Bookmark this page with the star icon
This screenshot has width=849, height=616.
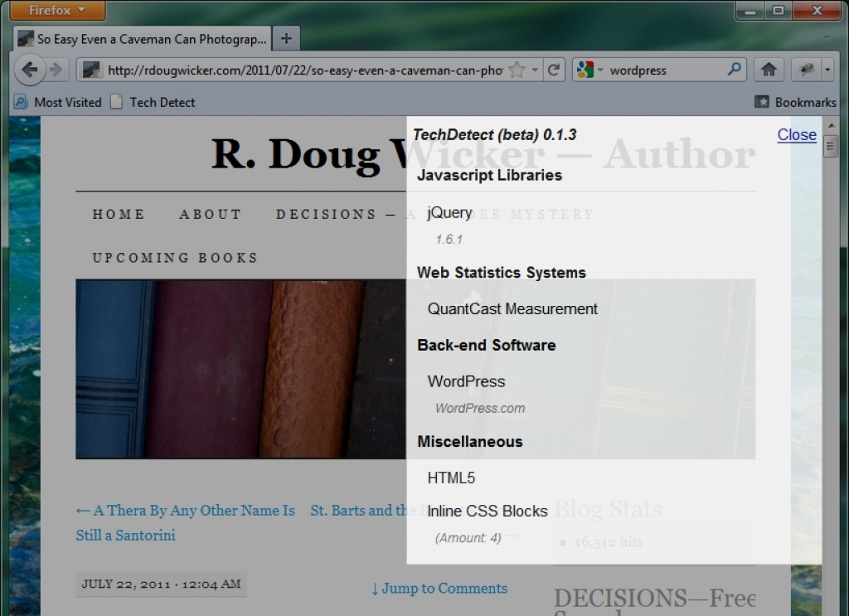coord(517,70)
